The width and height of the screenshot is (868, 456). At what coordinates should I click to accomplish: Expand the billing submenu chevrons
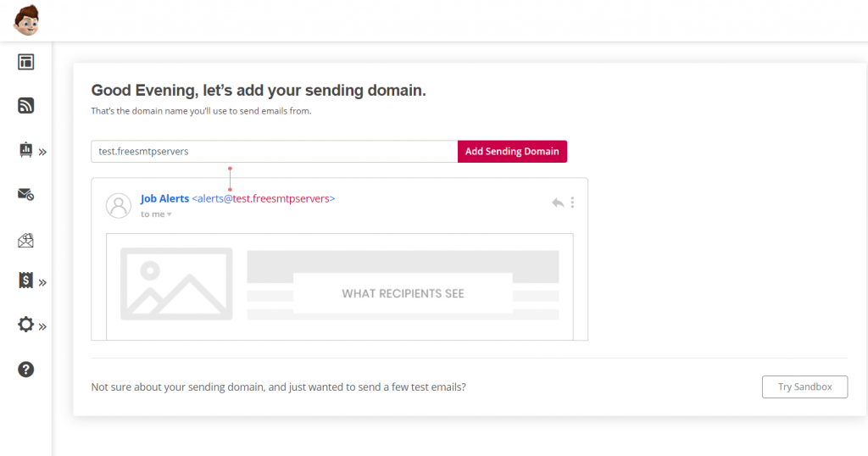tap(42, 282)
